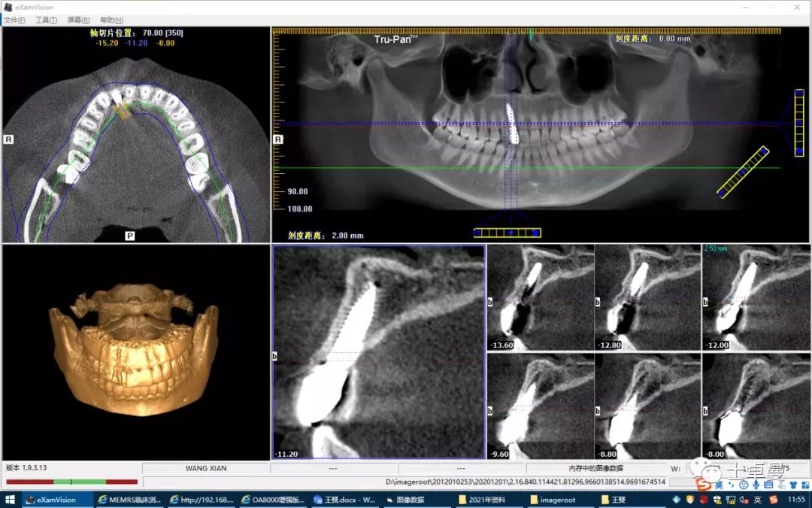Click the red-green indicator bar in status area
The width and height of the screenshot is (812, 508).
(71, 482)
